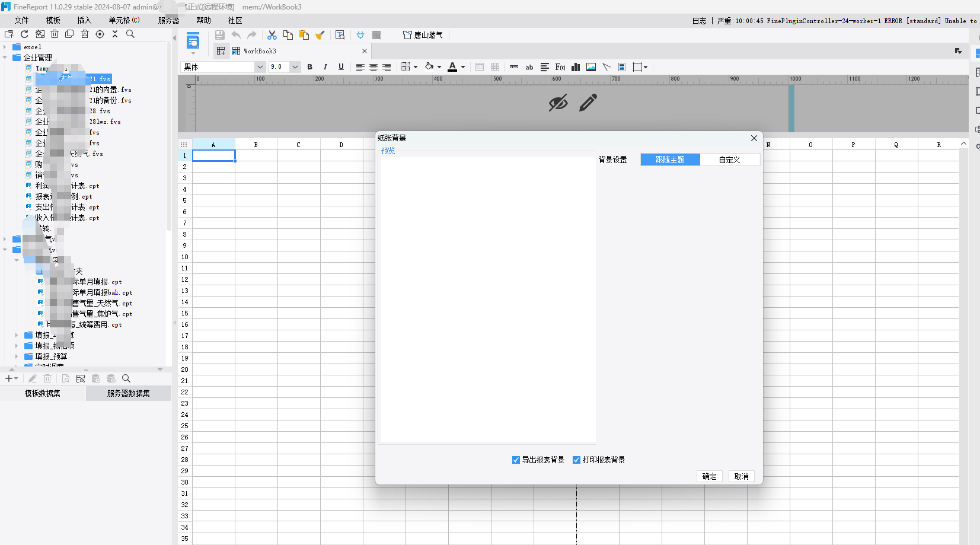Switch to the 模板数据集 tab
Image resolution: width=980 pixels, height=545 pixels.
tap(43, 393)
